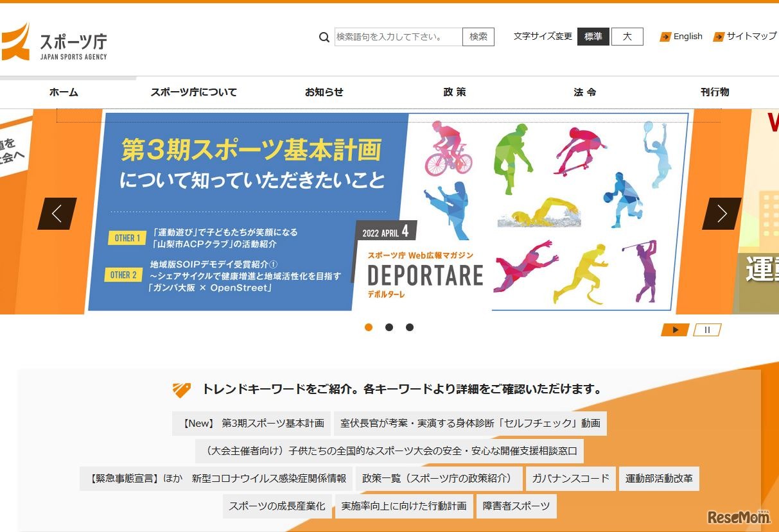Click the DEPORTARE magazine logo
This screenshot has width=779, height=532.
pos(427,275)
